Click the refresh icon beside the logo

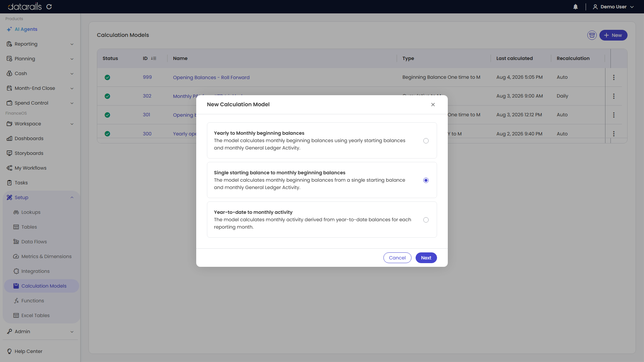tap(49, 7)
